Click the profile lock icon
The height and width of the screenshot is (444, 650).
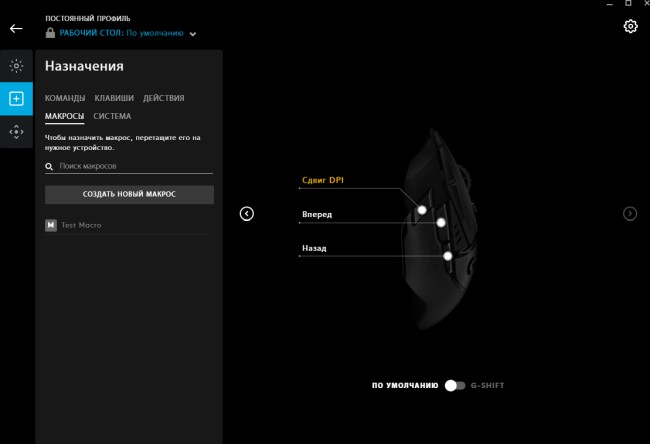(50, 33)
